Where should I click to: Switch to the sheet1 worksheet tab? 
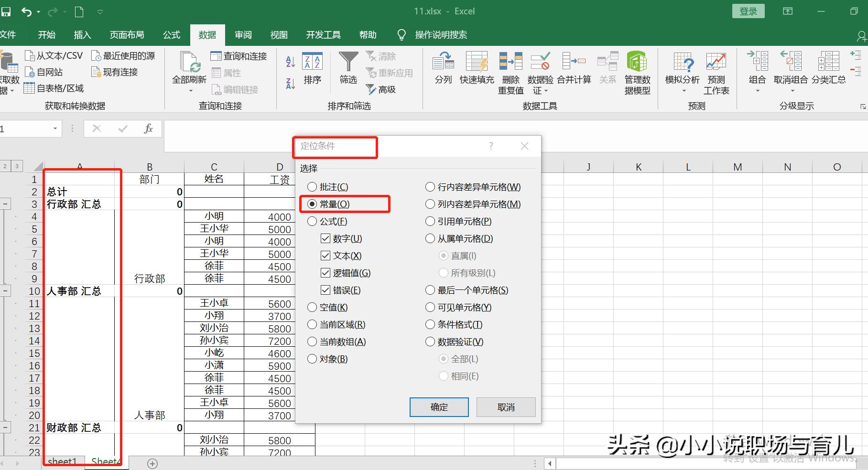(62, 460)
